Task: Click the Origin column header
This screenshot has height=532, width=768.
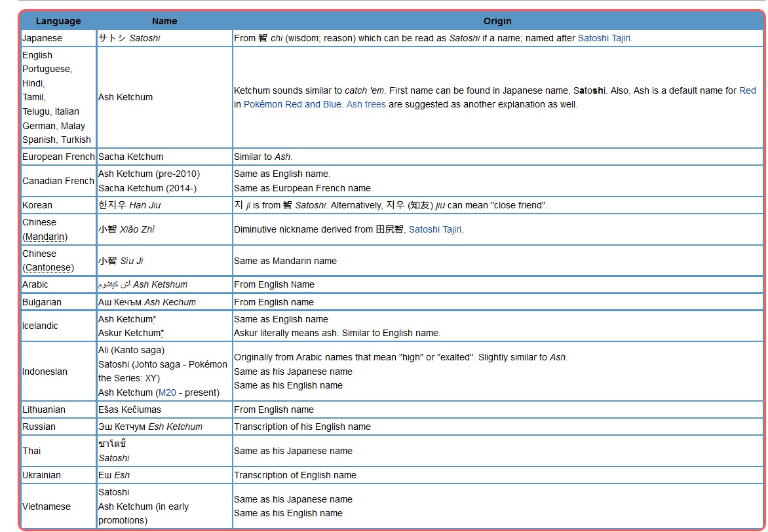Action: pos(497,21)
